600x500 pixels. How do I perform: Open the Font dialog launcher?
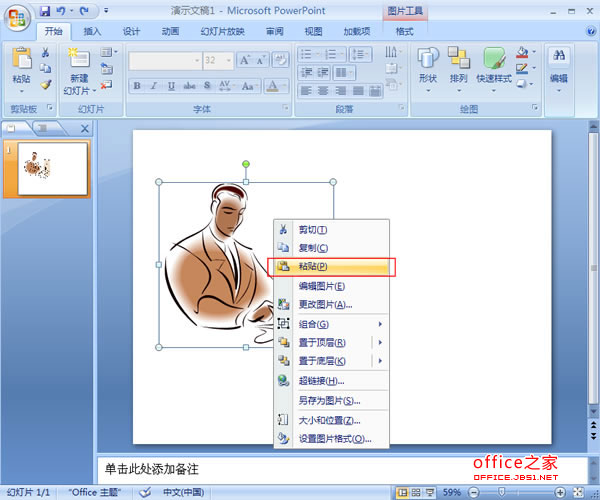coord(285,108)
